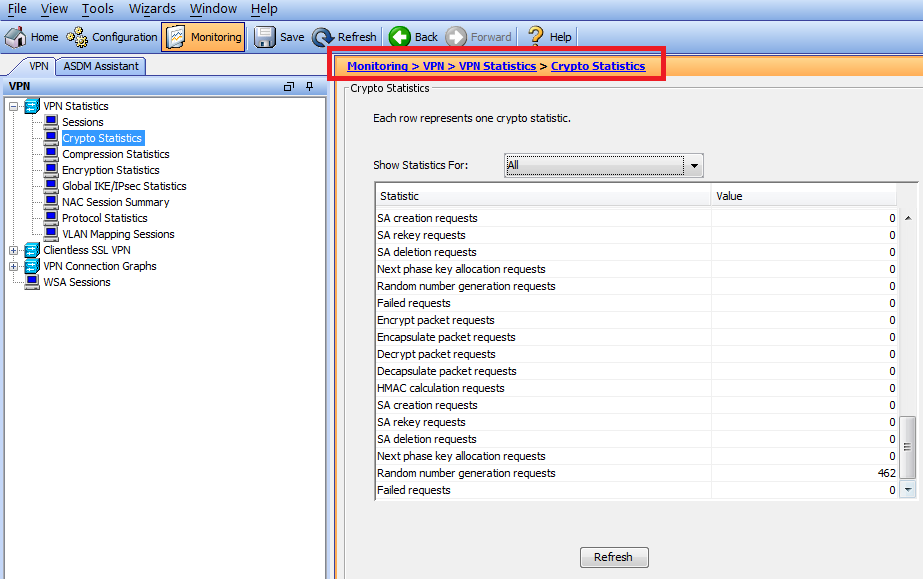The width and height of the screenshot is (923, 579).
Task: Click the value 462 in the table
Action: (887, 473)
